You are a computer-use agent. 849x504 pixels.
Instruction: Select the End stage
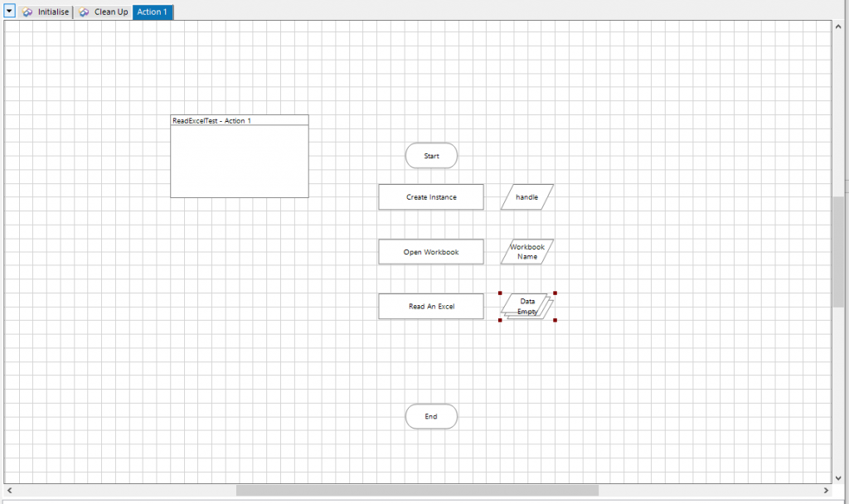coord(431,416)
